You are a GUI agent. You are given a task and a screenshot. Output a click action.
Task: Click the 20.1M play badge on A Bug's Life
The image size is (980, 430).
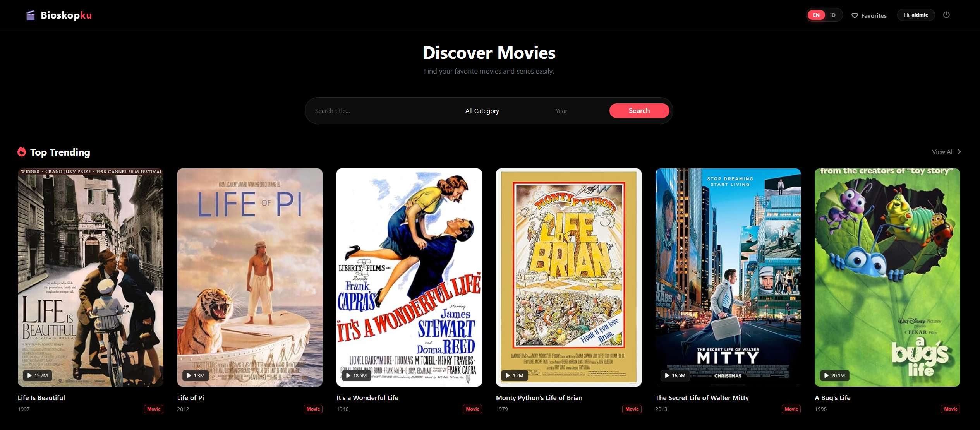point(834,375)
